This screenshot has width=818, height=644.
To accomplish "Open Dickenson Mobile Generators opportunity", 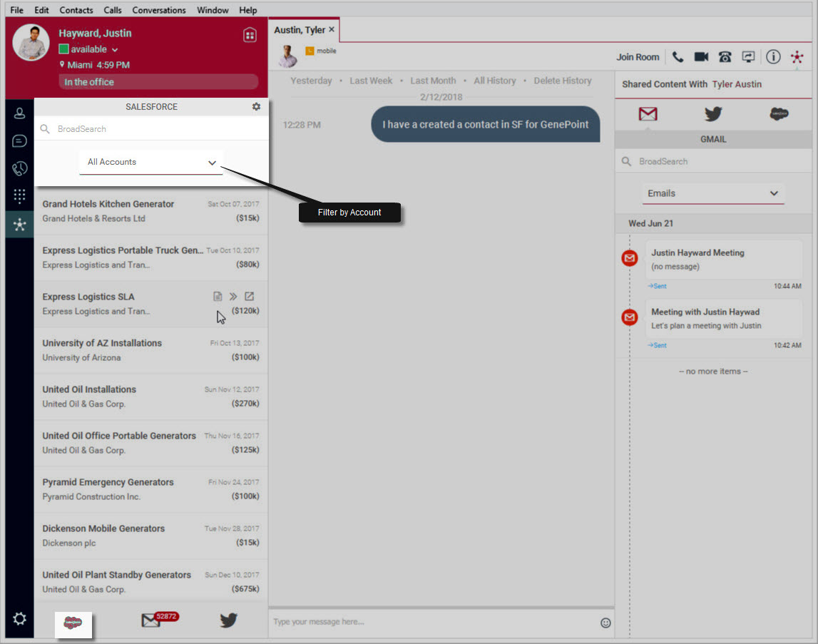I will pos(150,536).
